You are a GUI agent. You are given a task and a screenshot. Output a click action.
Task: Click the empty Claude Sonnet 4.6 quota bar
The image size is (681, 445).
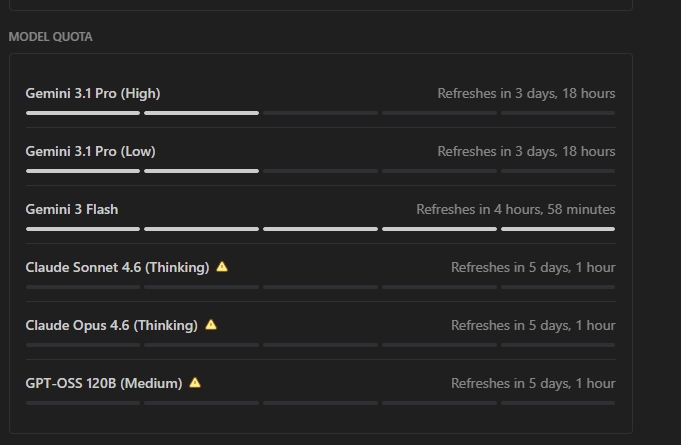coord(320,287)
